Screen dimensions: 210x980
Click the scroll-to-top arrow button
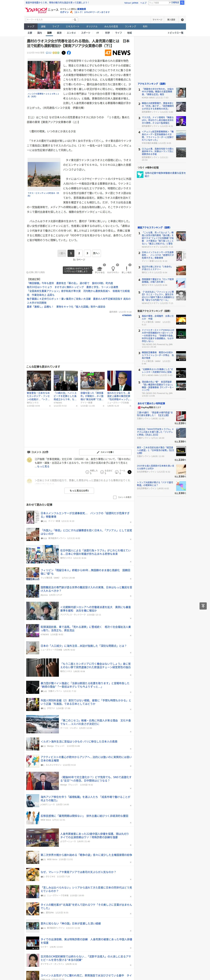click(203, 606)
